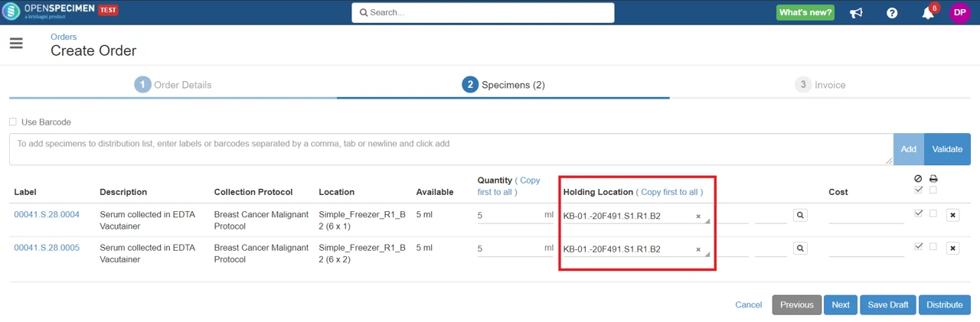The height and width of the screenshot is (322, 980).
Task: Click the Save Draft button
Action: (x=888, y=304)
